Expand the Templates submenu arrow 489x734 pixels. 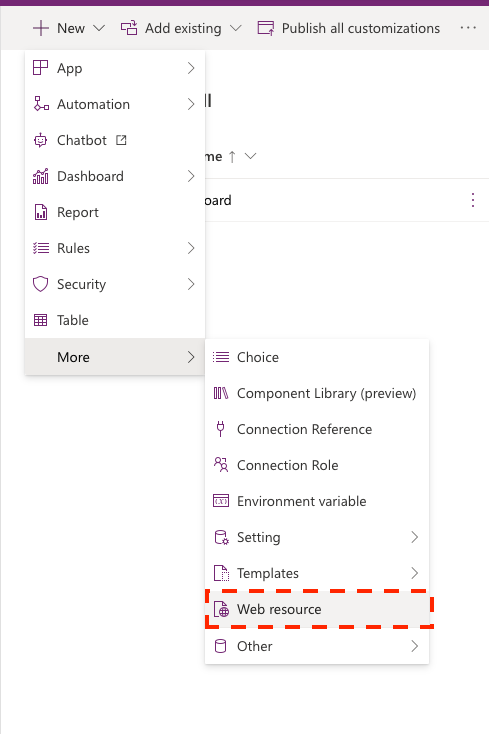click(414, 573)
